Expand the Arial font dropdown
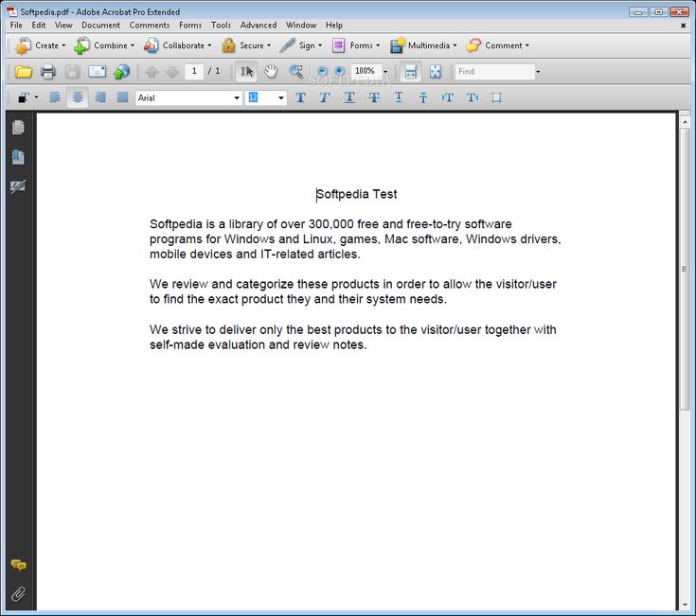The height and width of the screenshot is (616, 696). click(237, 98)
